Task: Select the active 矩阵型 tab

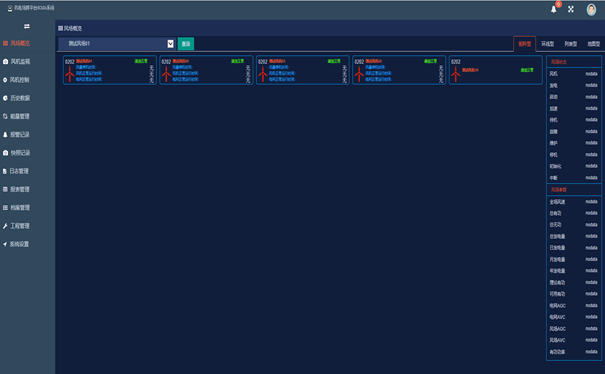Action: coord(524,44)
